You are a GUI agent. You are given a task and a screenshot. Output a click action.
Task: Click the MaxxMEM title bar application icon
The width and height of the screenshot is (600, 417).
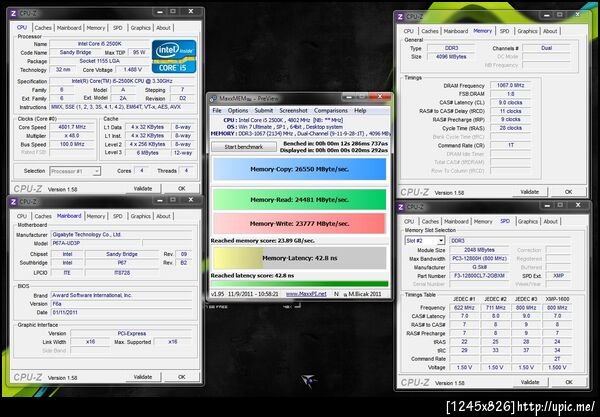pos(213,99)
